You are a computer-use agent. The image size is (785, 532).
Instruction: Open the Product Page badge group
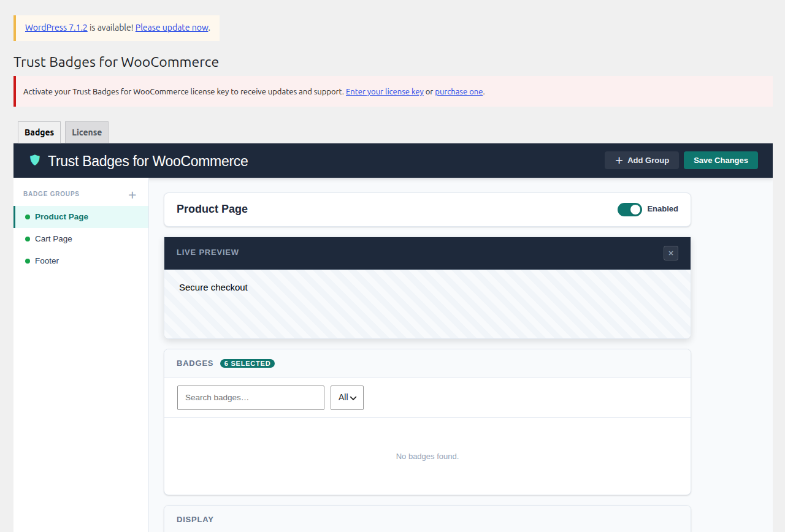click(81, 217)
